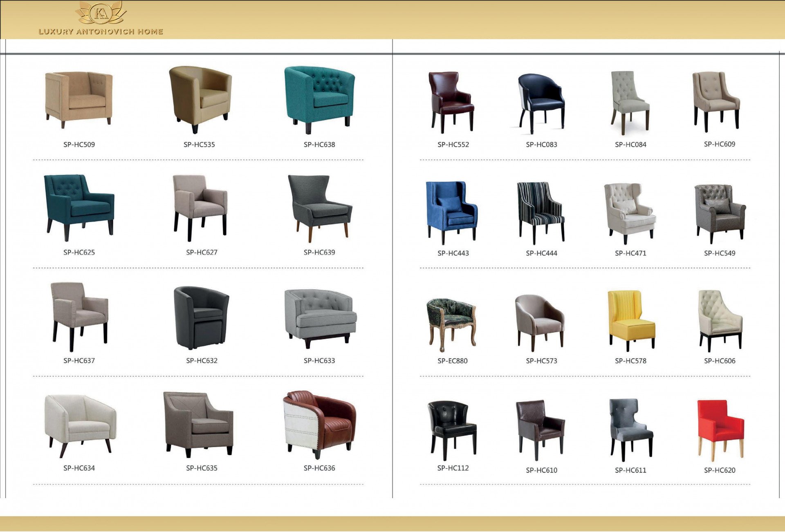Viewport: 785px width, 532px height.
Task: Choose the black tub chair SP-HC632
Action: click(x=201, y=317)
